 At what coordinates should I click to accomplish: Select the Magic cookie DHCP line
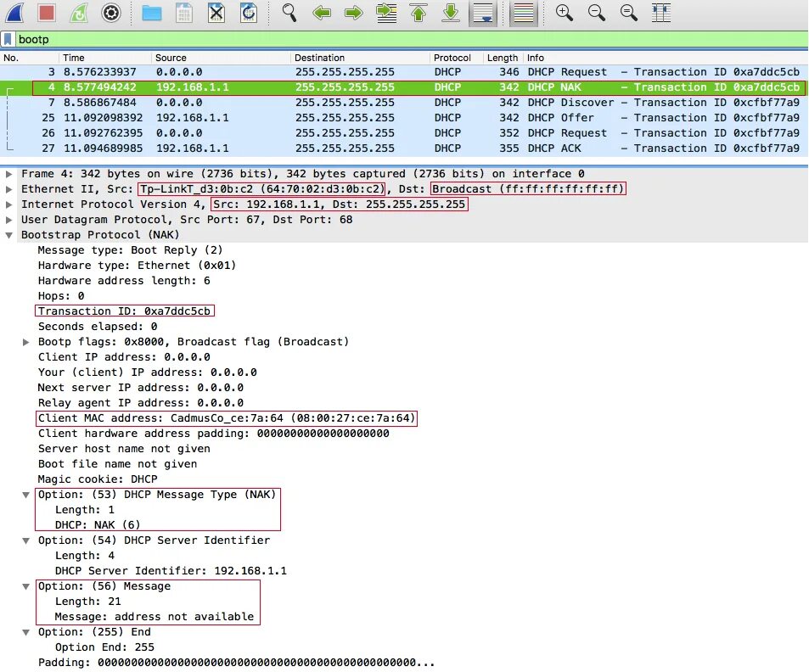pyautogui.click(x=98, y=479)
